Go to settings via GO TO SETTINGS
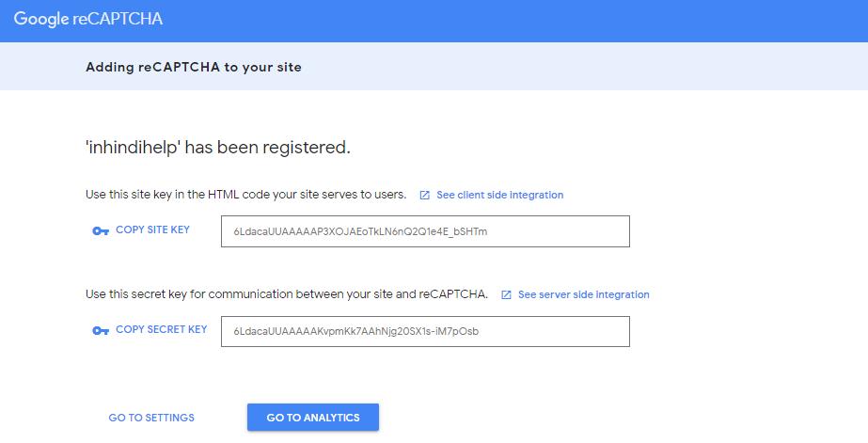 pyautogui.click(x=151, y=418)
